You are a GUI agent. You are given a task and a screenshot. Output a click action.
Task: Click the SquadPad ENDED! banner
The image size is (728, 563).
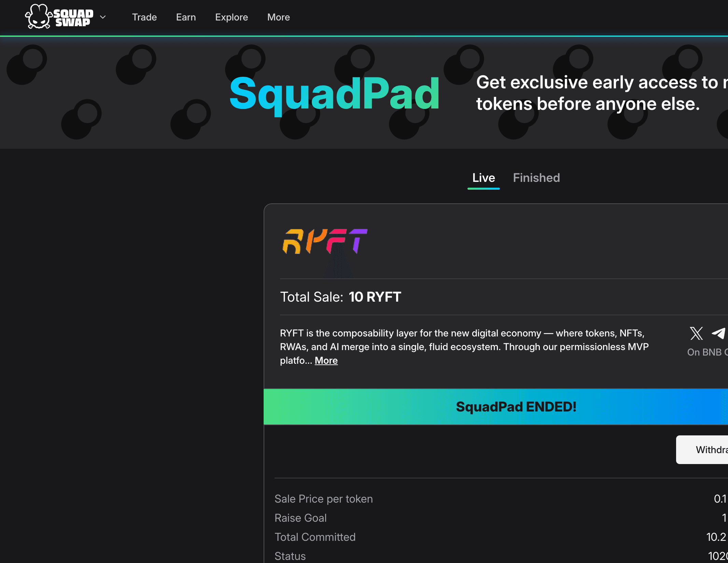point(496,407)
